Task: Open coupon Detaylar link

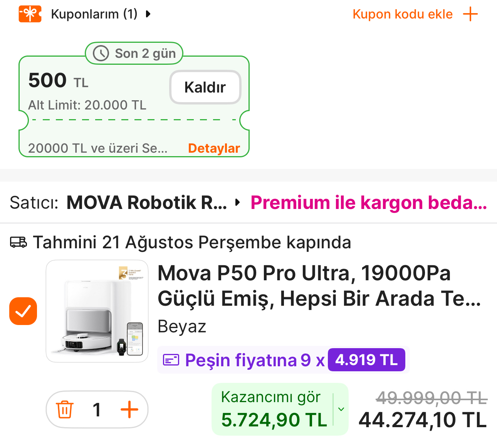Action: [214, 148]
